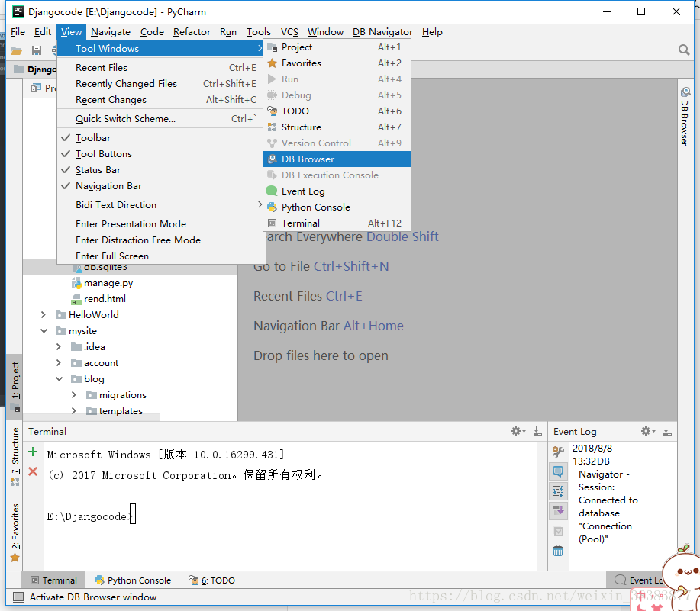Open Favorites tool window entry
700x611 pixels.
coord(337,63)
